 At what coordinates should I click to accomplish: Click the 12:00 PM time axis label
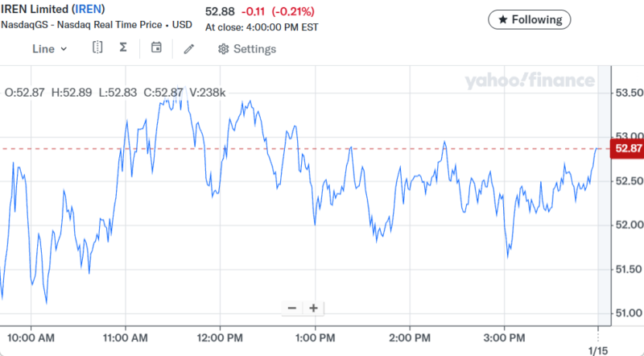pos(220,336)
